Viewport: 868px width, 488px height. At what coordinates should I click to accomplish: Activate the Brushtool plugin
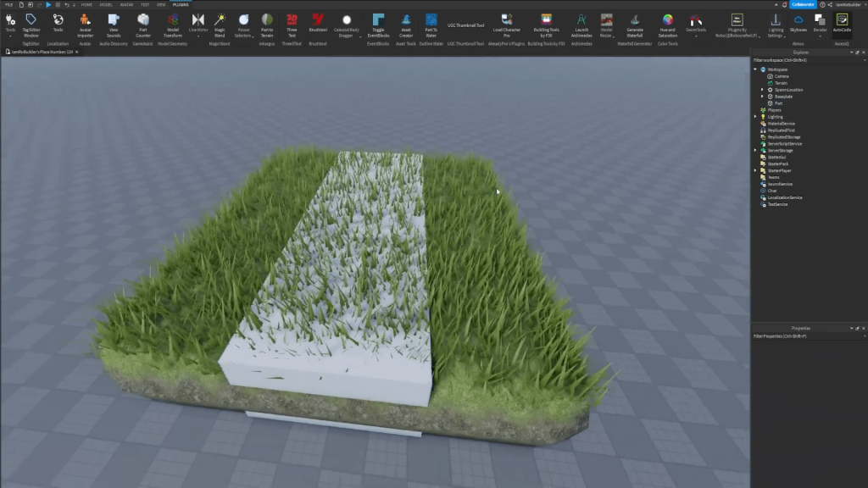318,23
